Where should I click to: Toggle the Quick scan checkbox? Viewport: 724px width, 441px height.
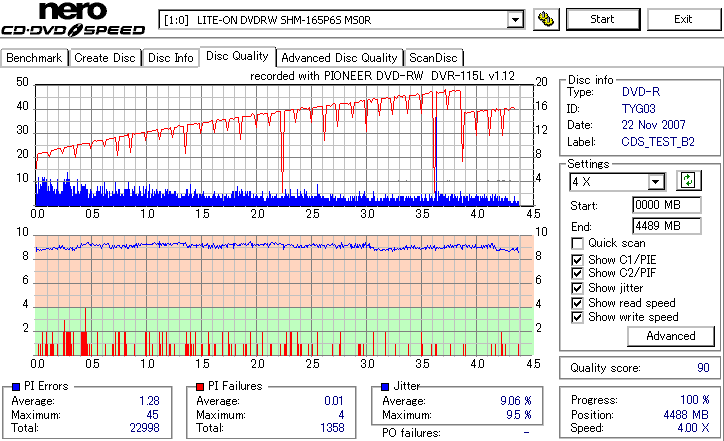577,243
